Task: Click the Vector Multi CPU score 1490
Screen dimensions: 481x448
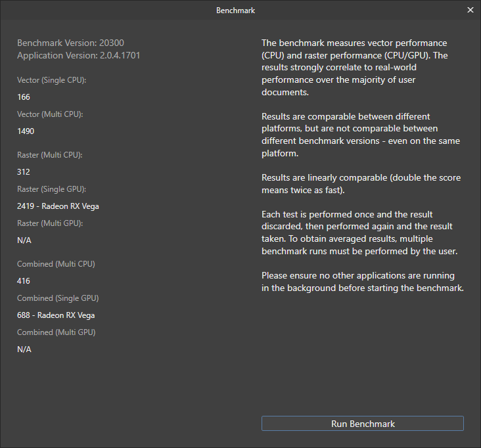Action: (26, 131)
